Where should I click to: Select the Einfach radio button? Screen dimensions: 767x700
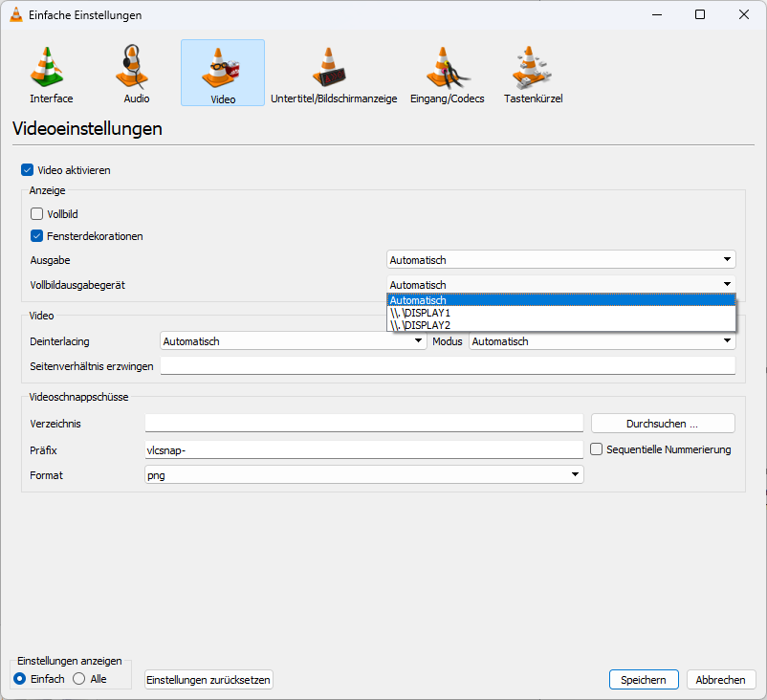[x=19, y=678]
